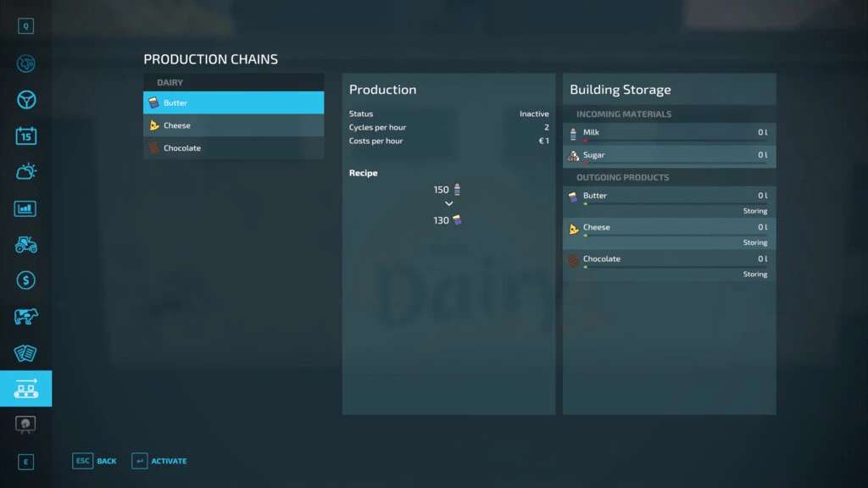
Task: Click the ESC Back button
Action: click(x=95, y=461)
